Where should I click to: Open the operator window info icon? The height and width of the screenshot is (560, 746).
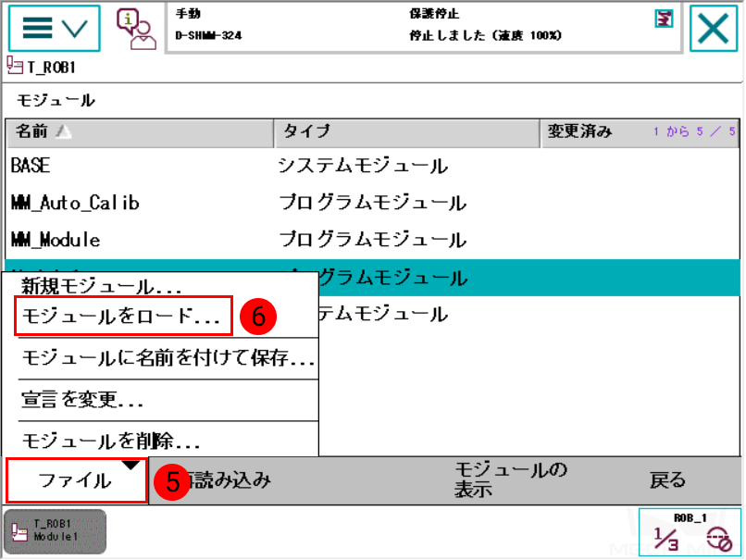[x=137, y=29]
